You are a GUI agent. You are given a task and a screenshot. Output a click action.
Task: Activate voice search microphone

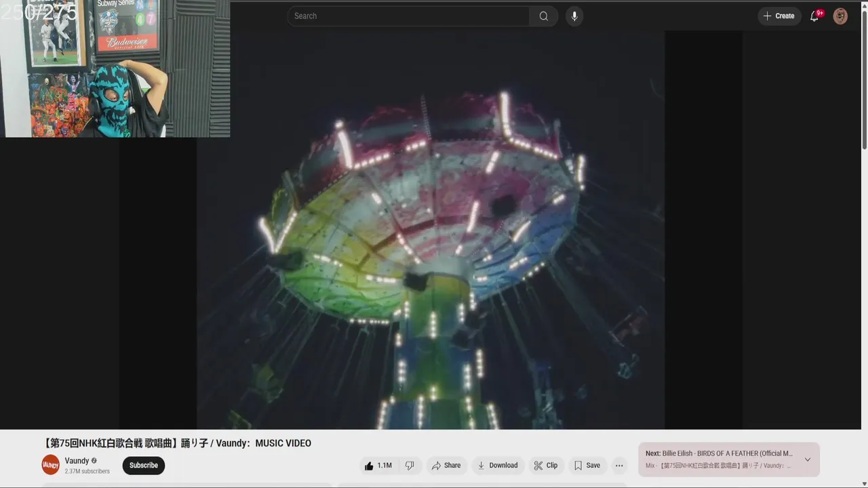point(574,16)
